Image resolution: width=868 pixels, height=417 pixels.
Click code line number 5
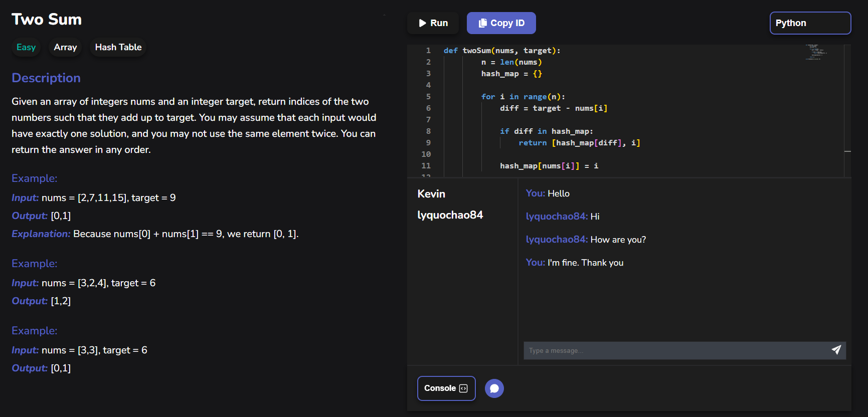(428, 97)
